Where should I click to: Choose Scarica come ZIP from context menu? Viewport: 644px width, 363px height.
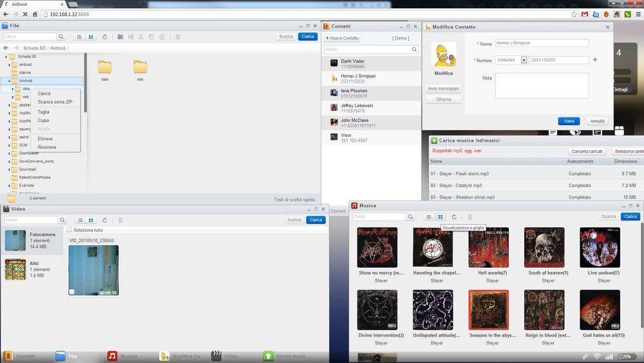pos(56,102)
